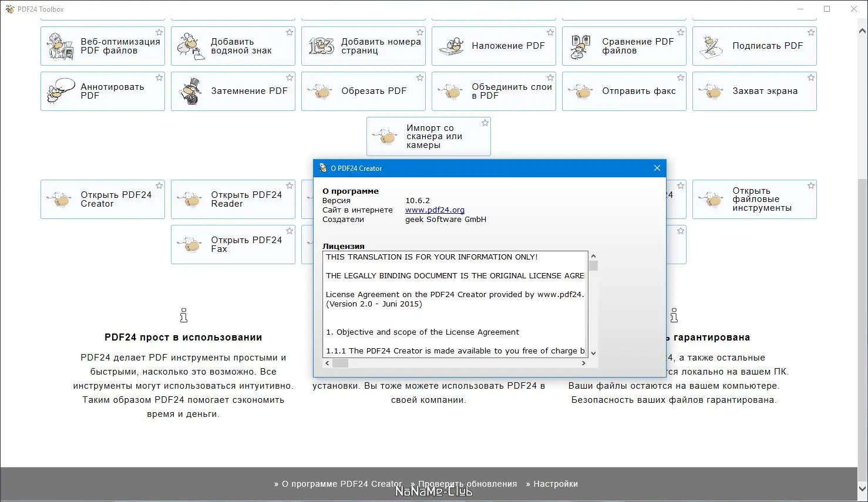868x502 pixels.
Task: Click the license text vertical scrollbar thumb
Action: 593,265
